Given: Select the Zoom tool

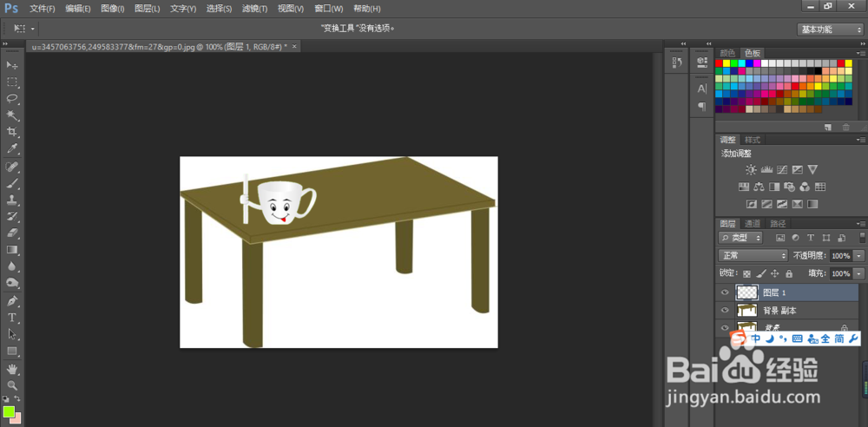Looking at the screenshot, I should [11, 385].
